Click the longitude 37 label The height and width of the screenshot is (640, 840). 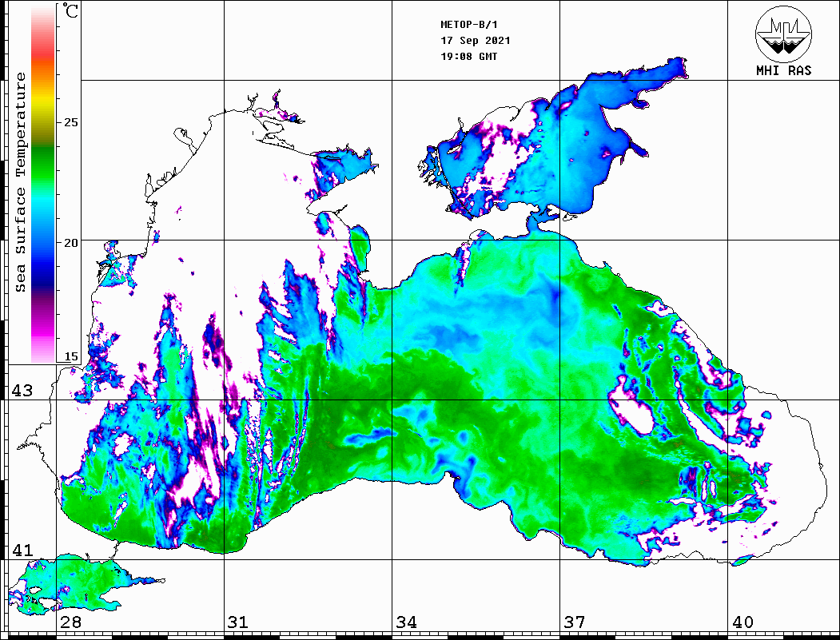(x=575, y=622)
